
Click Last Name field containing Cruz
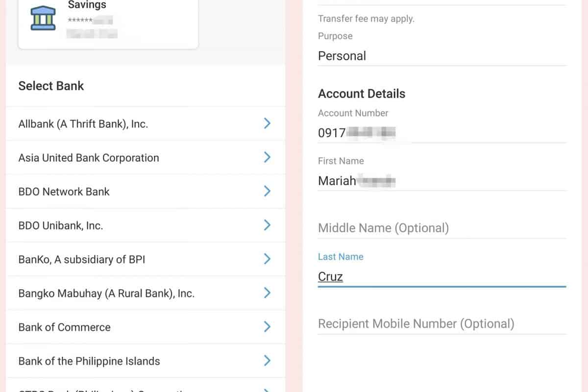click(441, 276)
